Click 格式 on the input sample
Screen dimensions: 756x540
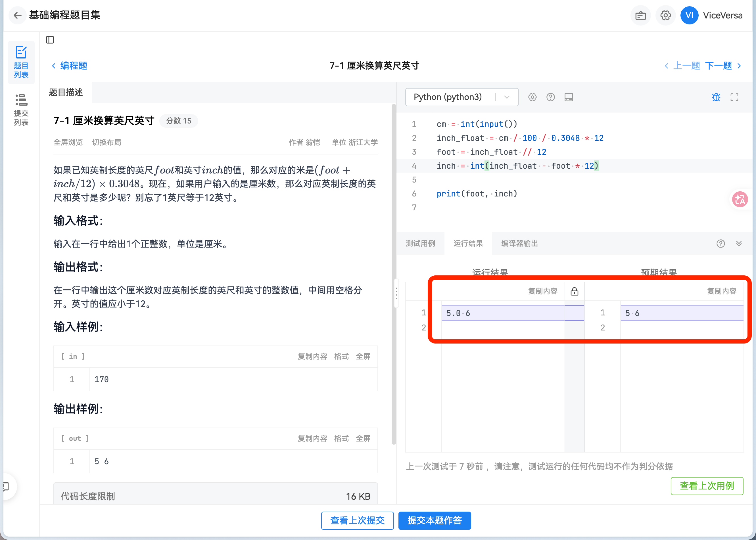coord(341,357)
